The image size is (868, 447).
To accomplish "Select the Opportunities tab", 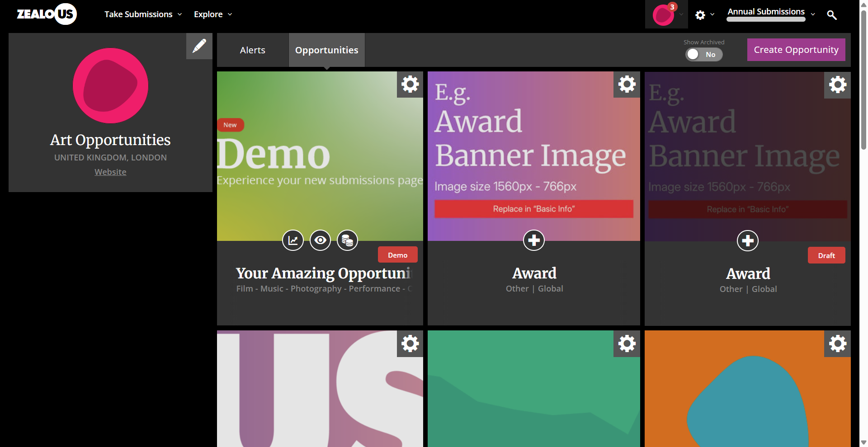I will pyautogui.click(x=326, y=50).
